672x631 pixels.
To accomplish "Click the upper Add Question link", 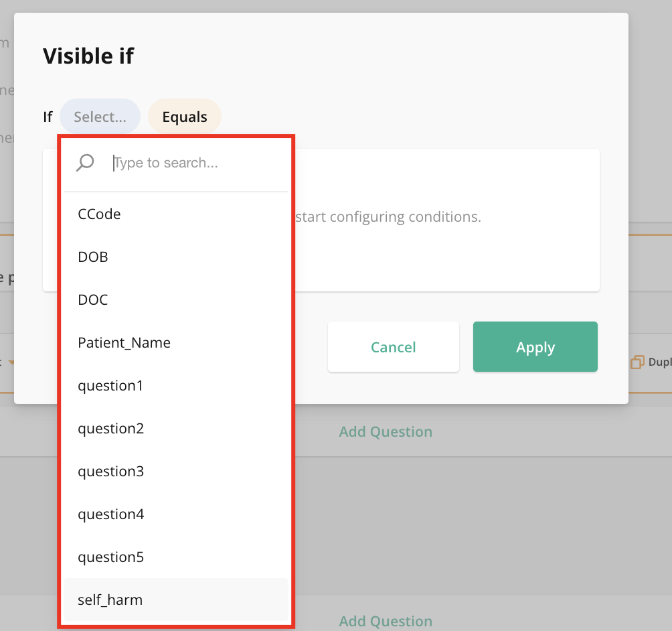I will tap(386, 431).
